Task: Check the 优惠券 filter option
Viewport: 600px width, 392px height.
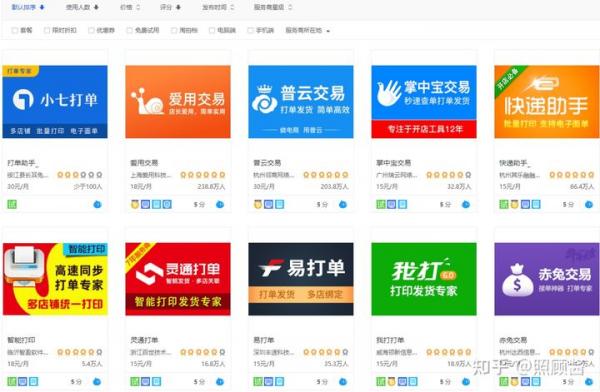Action: tap(91, 30)
